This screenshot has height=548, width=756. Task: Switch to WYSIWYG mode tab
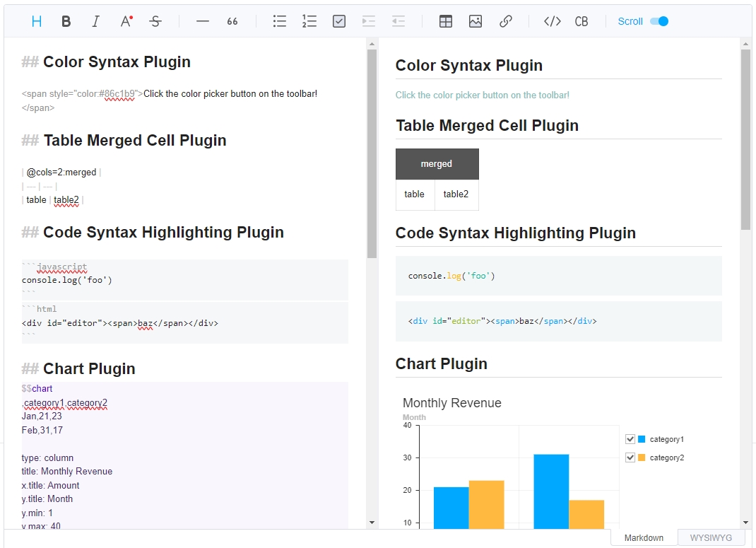point(711,537)
